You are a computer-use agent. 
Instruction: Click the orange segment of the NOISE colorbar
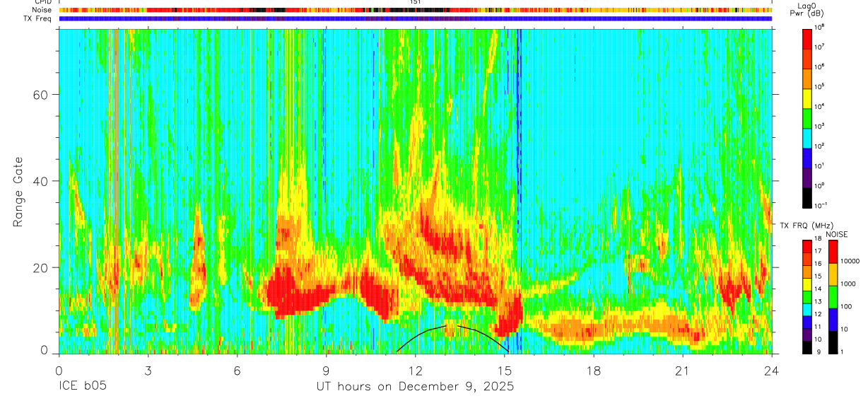click(x=833, y=274)
